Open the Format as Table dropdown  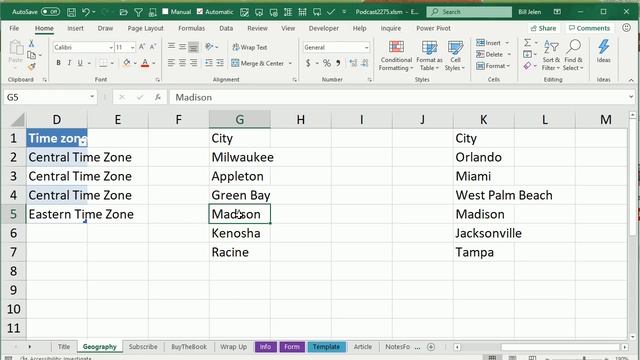click(x=429, y=56)
